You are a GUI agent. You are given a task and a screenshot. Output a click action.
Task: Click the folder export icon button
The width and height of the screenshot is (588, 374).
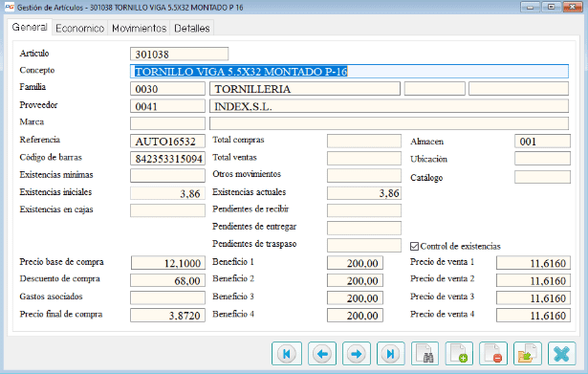tap(528, 353)
